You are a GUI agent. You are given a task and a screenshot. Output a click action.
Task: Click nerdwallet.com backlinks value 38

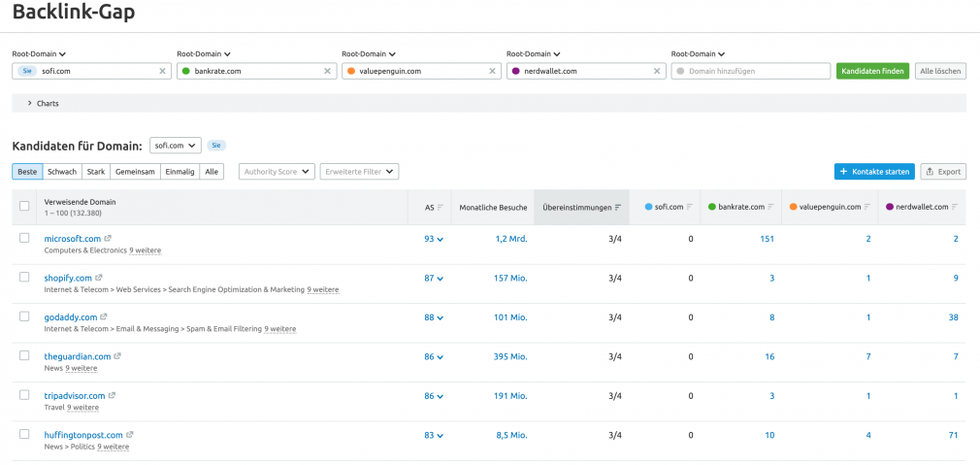click(x=953, y=317)
